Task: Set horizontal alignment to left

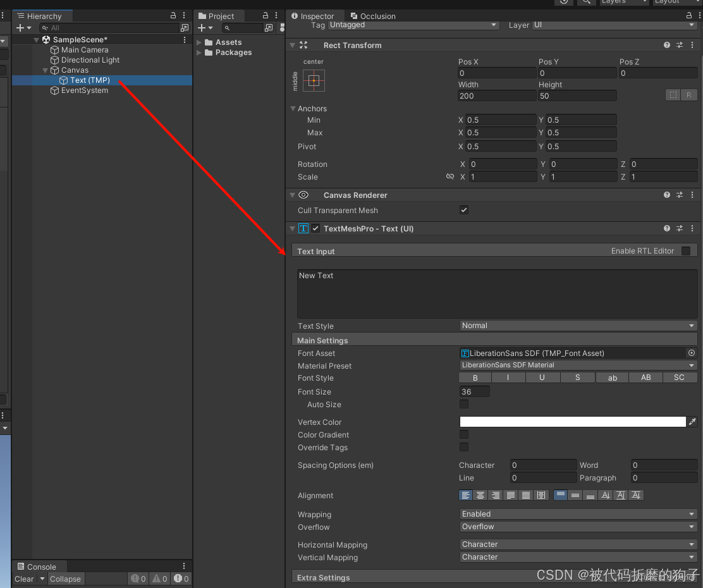Action: click(466, 495)
